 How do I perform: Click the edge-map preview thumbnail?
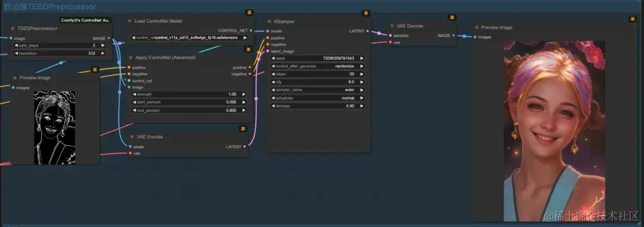(x=55, y=127)
